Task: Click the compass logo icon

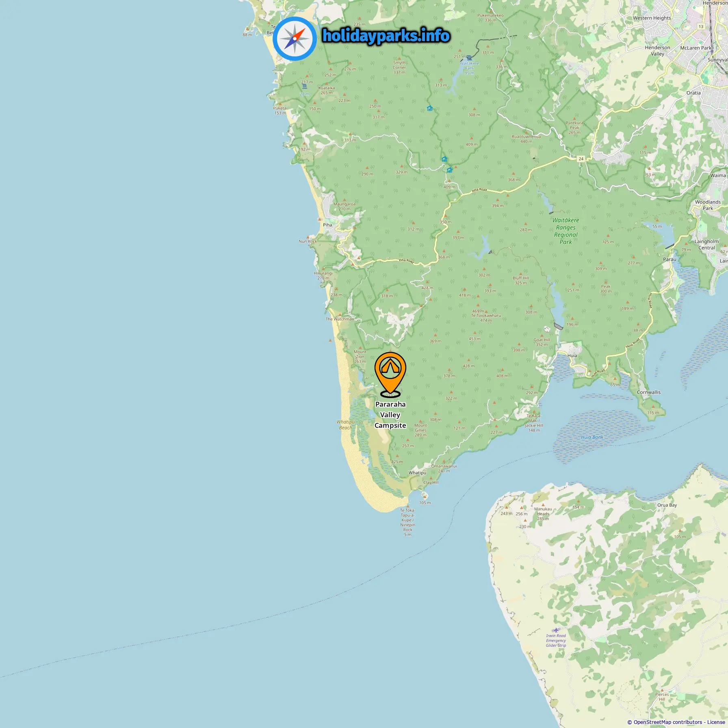Action: pos(295,39)
